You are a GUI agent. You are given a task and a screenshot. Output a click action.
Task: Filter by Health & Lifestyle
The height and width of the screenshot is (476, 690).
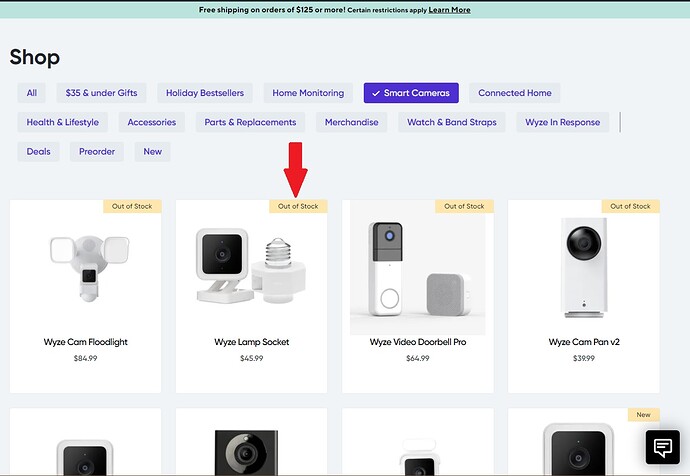[x=62, y=122]
